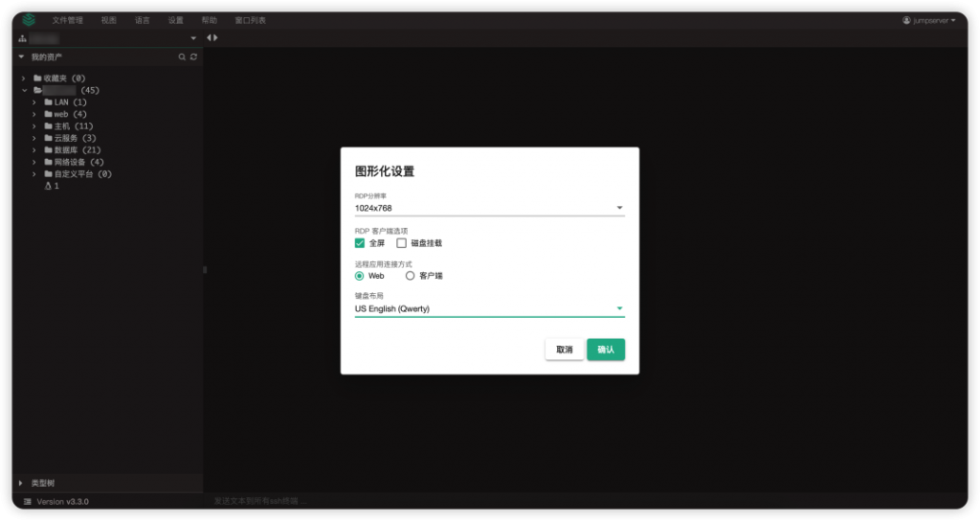Click the 确认 button
Screen dimensions: 980x521
point(606,350)
